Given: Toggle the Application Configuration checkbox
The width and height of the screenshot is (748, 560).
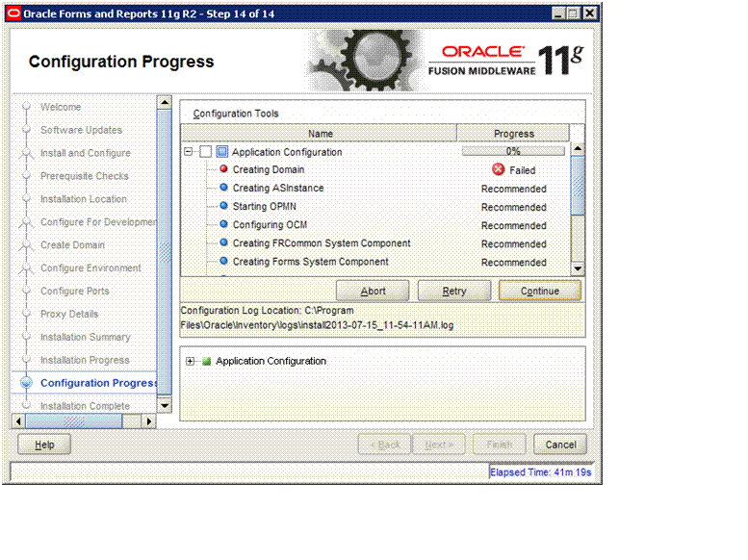Looking at the screenshot, I should click(205, 152).
